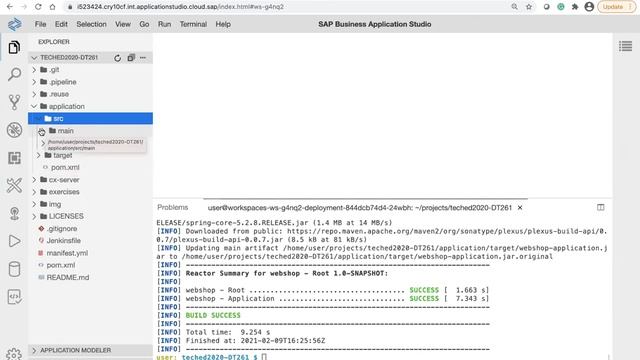Open the Debug view icon in activity bar
The width and height of the screenshot is (640, 360).
pyautogui.click(x=14, y=130)
